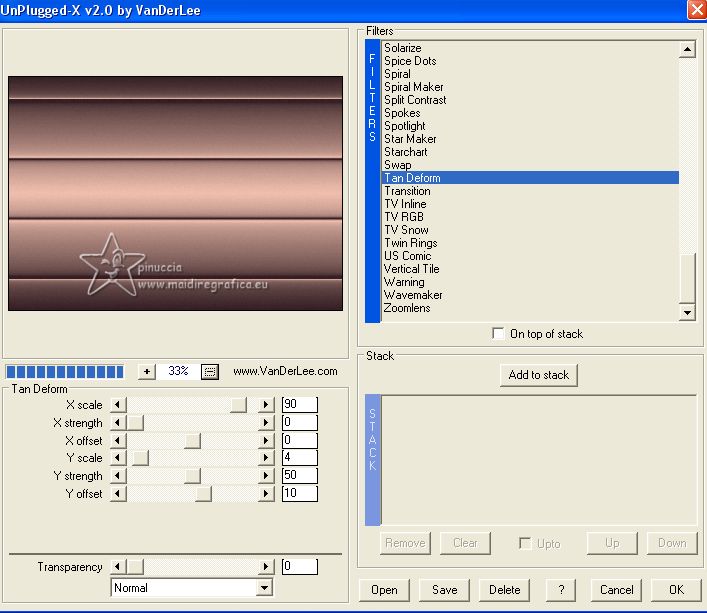The height and width of the screenshot is (613, 707).
Task: Open the Normal blend mode dropdown
Action: click(265, 588)
